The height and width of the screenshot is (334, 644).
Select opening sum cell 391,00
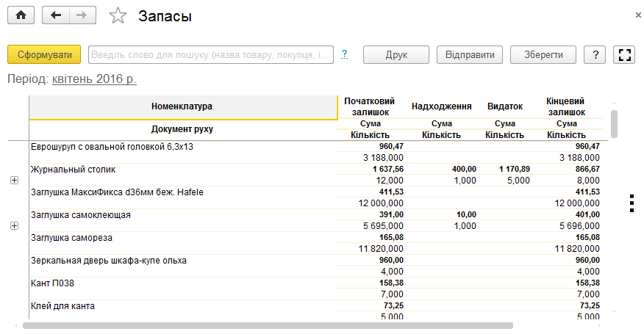pyautogui.click(x=391, y=214)
